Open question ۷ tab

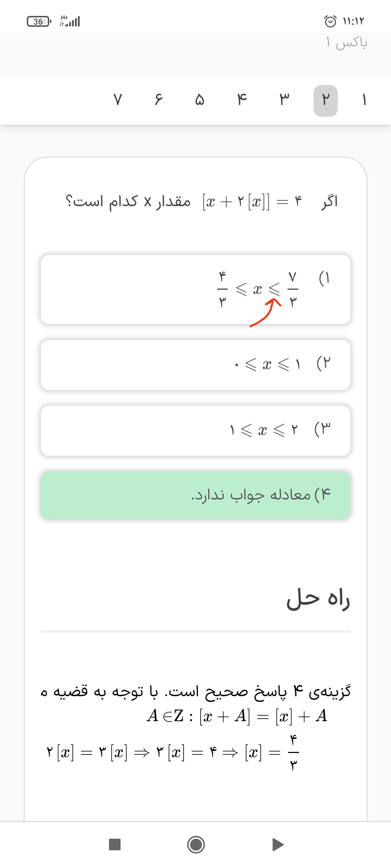coord(118,100)
